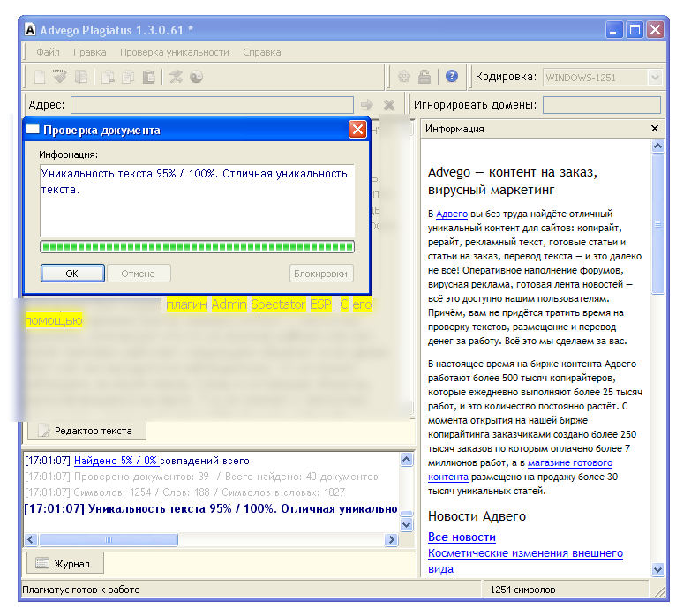The width and height of the screenshot is (691, 616).
Task: Open the Найдено 5% / 0% log link
Action: (x=116, y=461)
